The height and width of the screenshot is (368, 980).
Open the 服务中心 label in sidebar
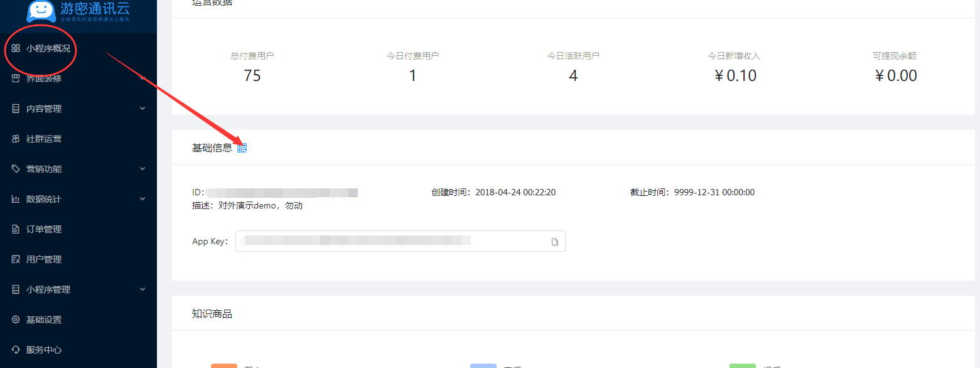click(44, 350)
